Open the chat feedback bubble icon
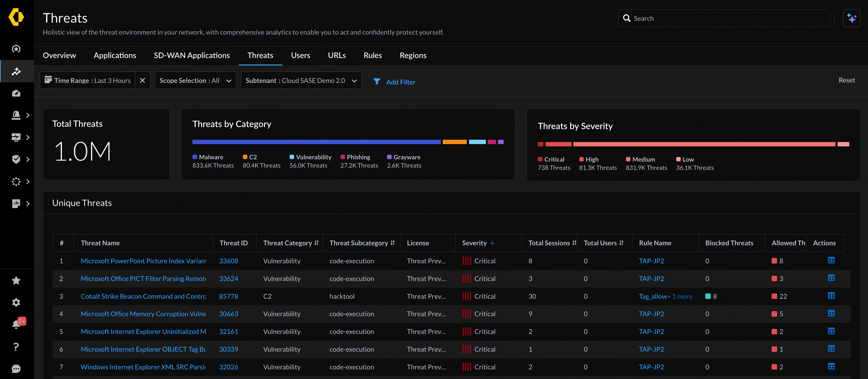This screenshot has height=379, width=868. 16,368
